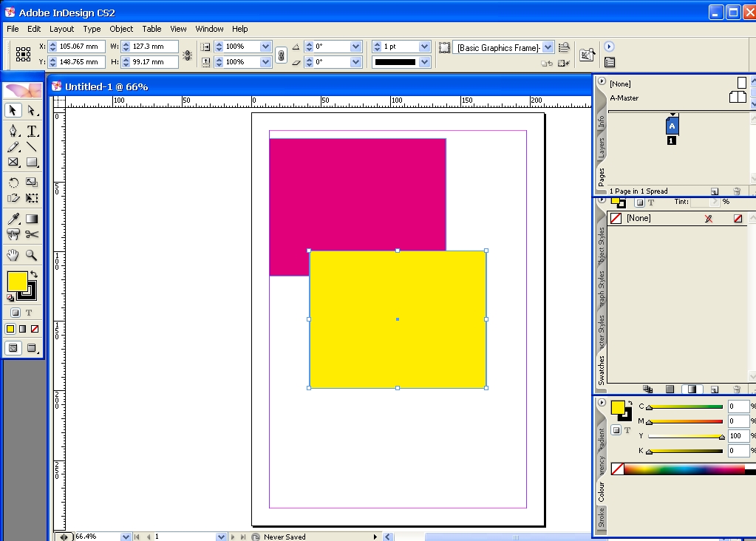This screenshot has width=756, height=541.
Task: Increase the X position with the stepper
Action: click(53, 44)
